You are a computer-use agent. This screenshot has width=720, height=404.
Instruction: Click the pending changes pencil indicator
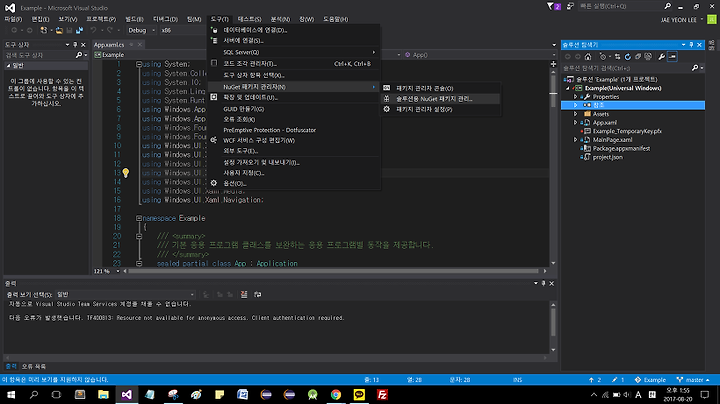(x=618, y=380)
